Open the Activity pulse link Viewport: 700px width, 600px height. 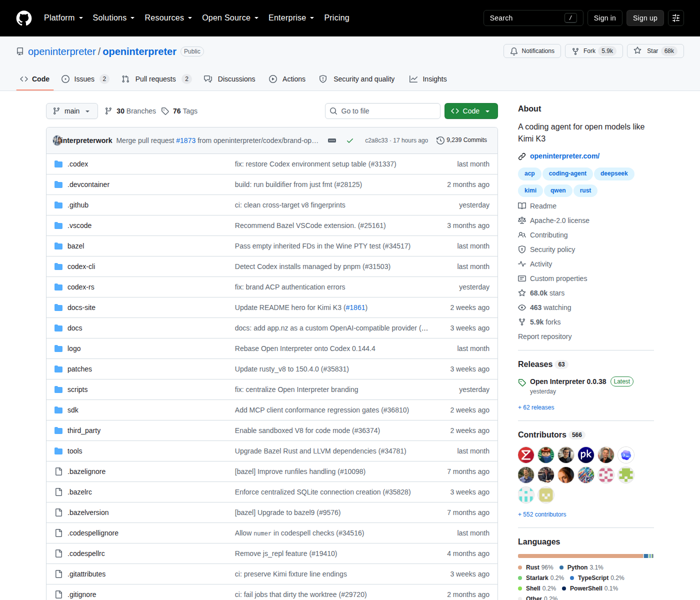pos(535,264)
